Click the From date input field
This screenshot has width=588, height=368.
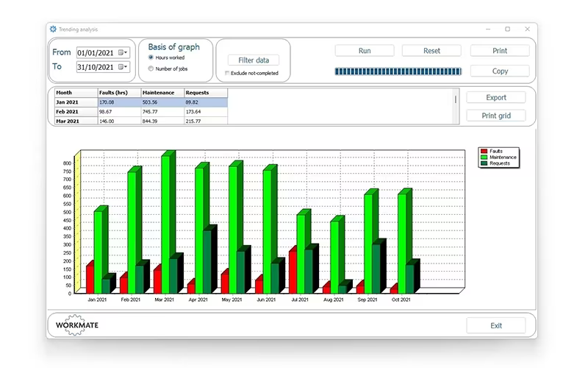97,53
